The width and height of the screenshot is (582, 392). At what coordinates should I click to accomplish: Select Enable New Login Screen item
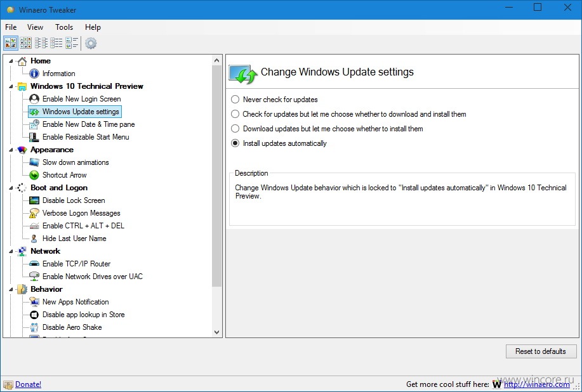82,99
